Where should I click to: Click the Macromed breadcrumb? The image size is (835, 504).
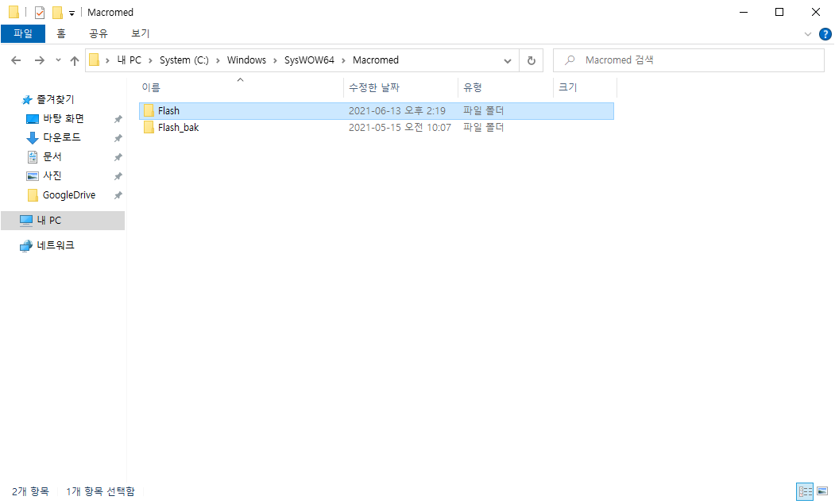point(376,60)
